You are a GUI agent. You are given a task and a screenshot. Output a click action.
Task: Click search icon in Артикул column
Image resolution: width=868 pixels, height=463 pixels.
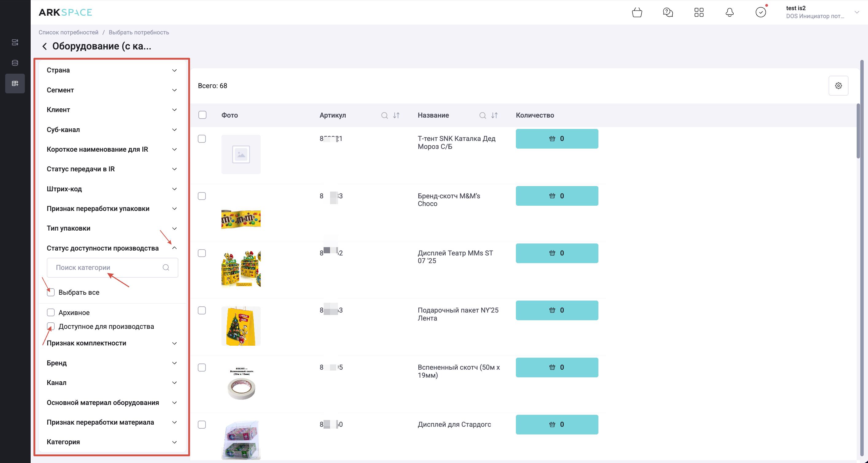[x=384, y=115]
